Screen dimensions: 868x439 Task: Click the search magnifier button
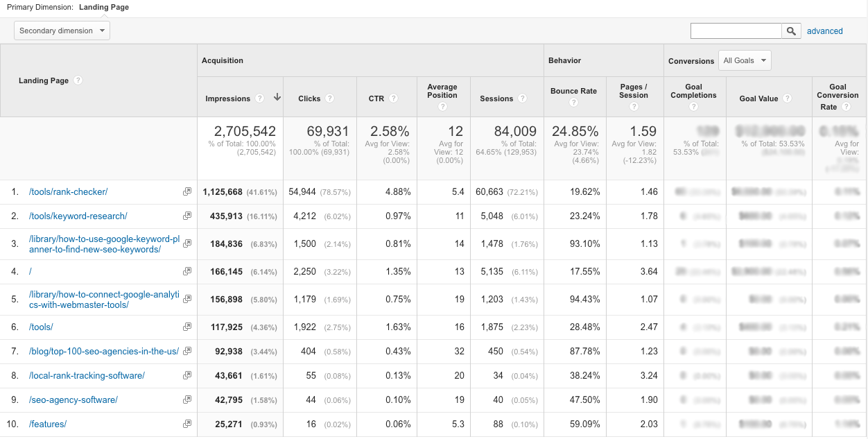[791, 31]
